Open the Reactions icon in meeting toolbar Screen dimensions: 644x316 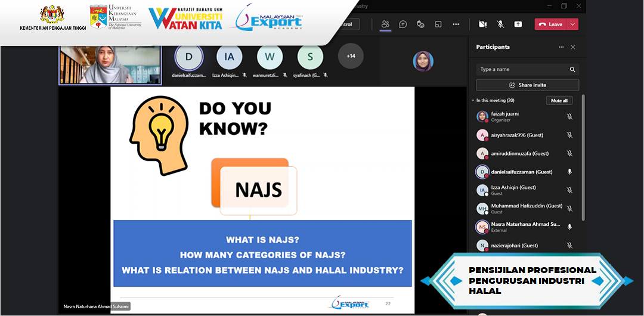[x=420, y=24]
